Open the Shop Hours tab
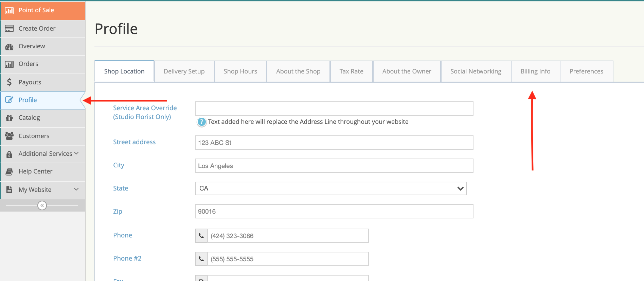This screenshot has width=644, height=281. pyautogui.click(x=240, y=71)
